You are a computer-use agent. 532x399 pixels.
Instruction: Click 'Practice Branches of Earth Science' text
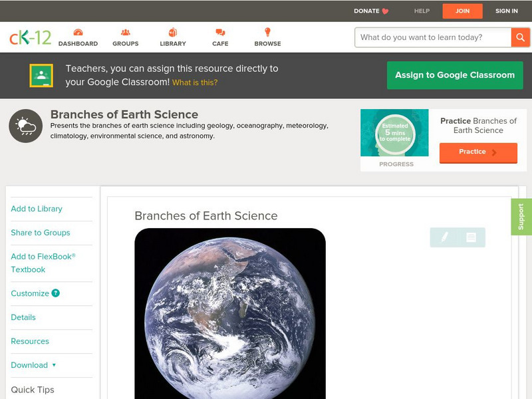[x=478, y=126]
